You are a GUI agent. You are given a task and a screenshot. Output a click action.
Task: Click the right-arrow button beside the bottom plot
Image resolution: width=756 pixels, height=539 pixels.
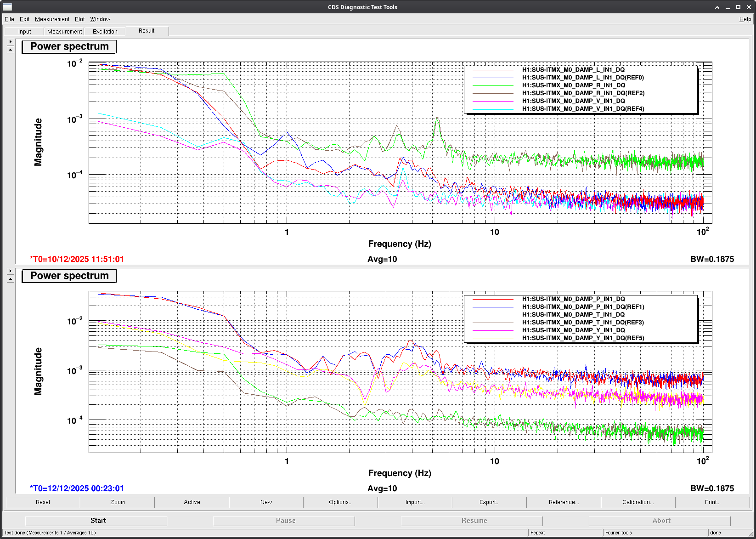coord(11,271)
